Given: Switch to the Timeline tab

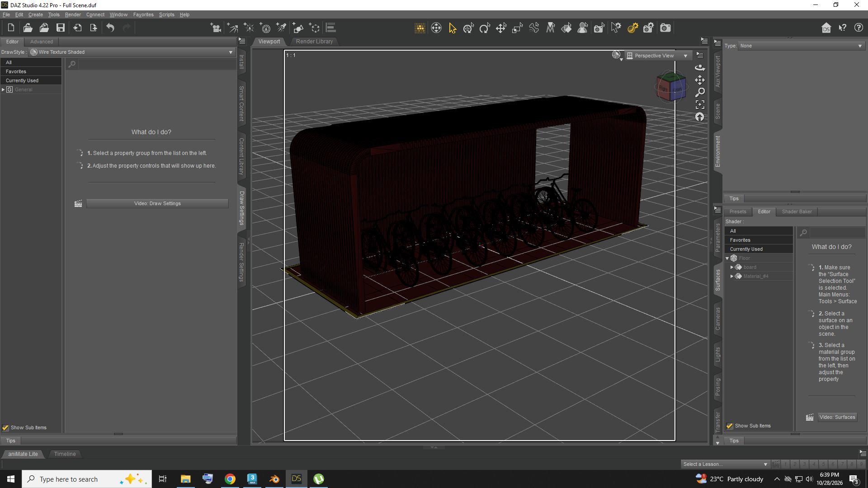Looking at the screenshot, I should point(65,454).
